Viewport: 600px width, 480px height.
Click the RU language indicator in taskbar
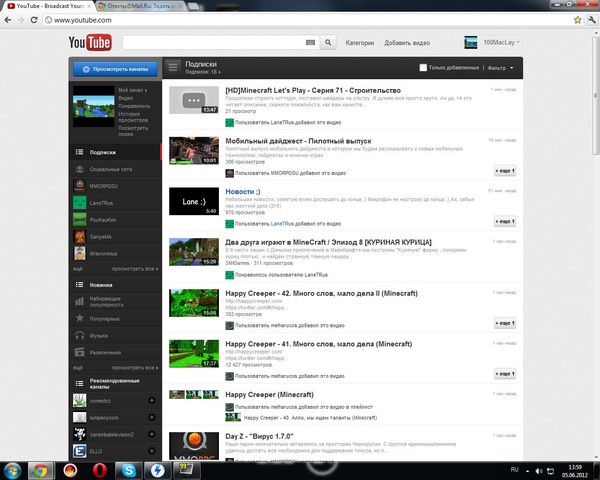514,470
